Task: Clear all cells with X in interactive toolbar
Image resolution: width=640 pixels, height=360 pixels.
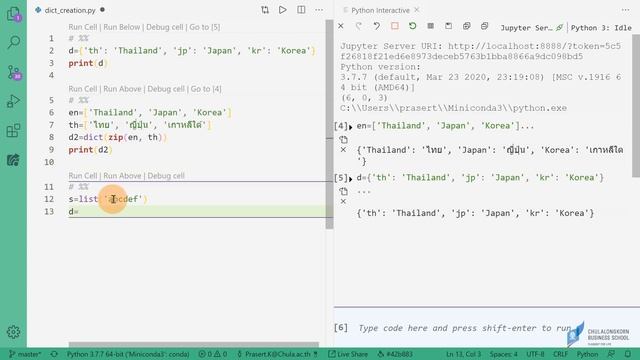Action: click(341, 26)
